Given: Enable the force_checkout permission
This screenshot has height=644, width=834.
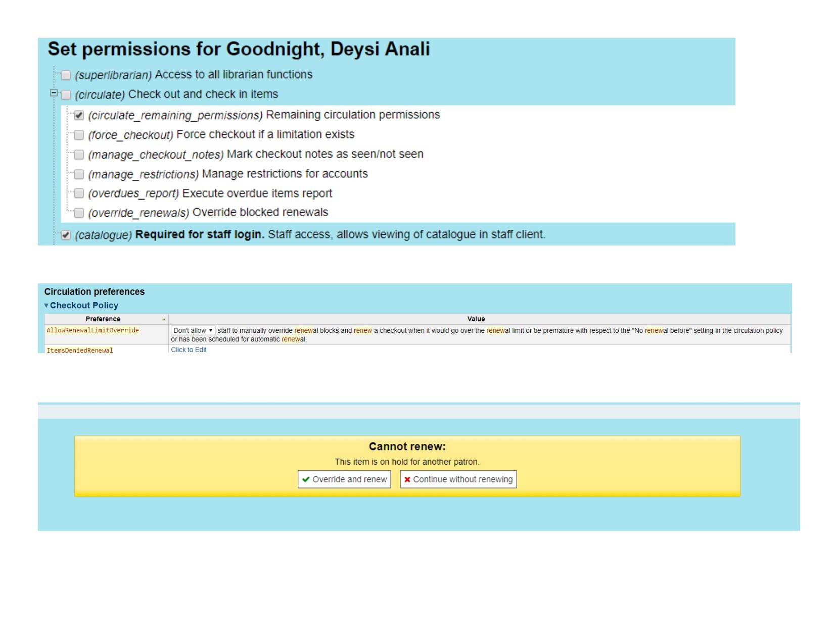Looking at the screenshot, I should click(79, 135).
